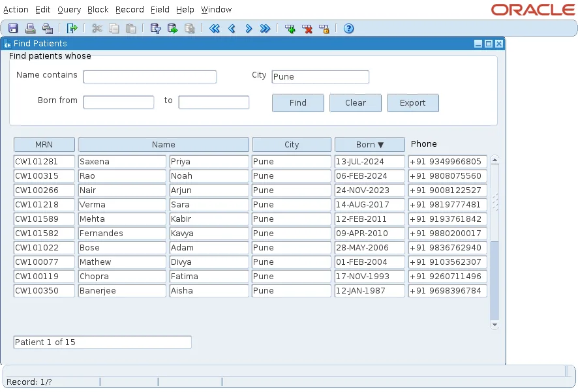The height and width of the screenshot is (392, 578).
Task: Select MRN cell CW100266
Action: tap(44, 190)
